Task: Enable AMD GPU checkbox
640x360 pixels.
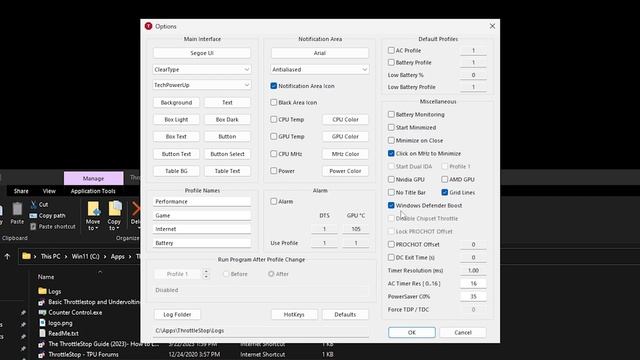Action: pyautogui.click(x=444, y=179)
